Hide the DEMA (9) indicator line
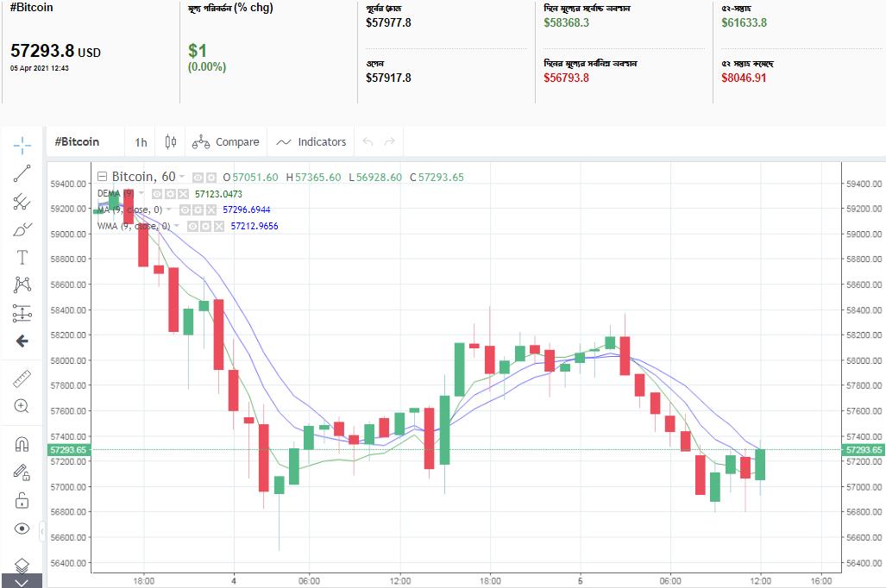Viewport: 886px width, 588px height. click(157, 194)
